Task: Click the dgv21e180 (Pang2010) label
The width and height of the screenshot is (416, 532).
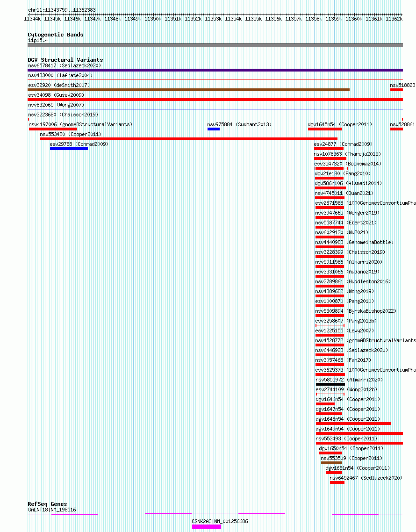Action: (x=343, y=174)
